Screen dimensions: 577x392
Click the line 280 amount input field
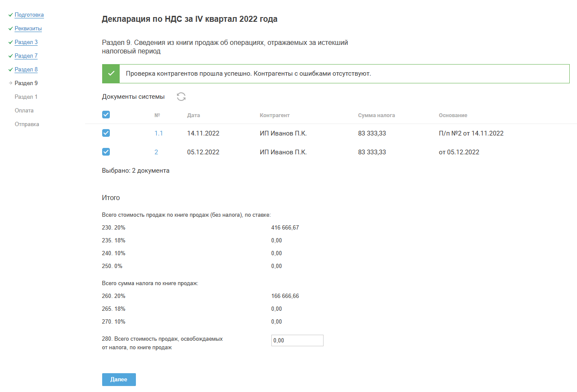click(x=297, y=340)
